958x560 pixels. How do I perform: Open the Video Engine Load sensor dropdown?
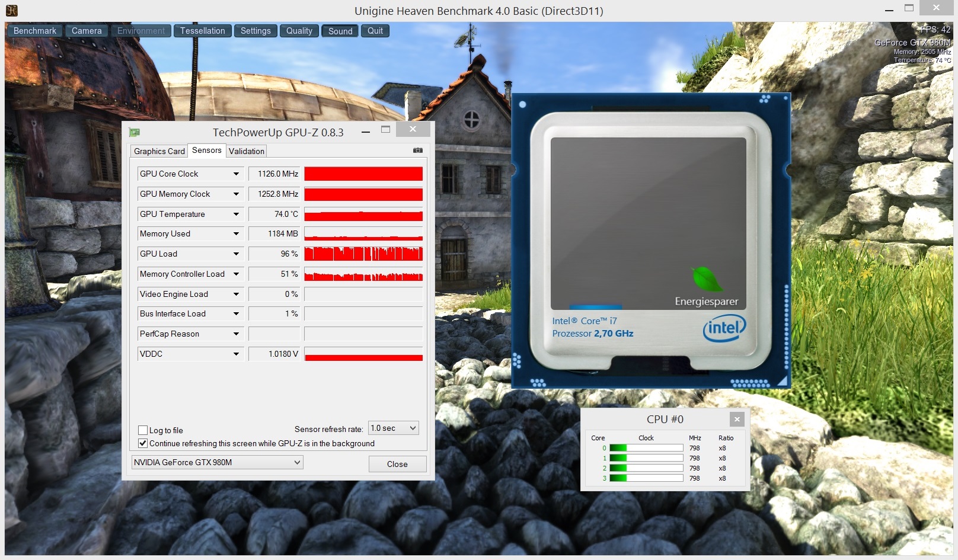coord(236,294)
